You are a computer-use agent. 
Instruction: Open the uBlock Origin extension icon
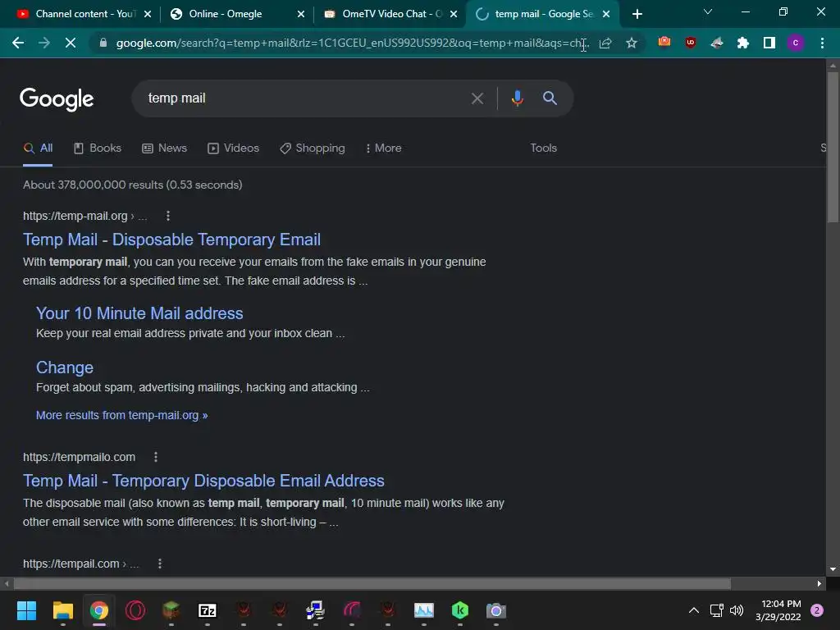(x=691, y=43)
